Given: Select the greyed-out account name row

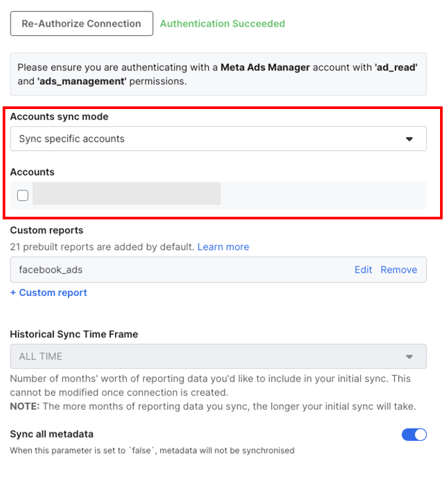Looking at the screenshot, I should coord(126,195).
